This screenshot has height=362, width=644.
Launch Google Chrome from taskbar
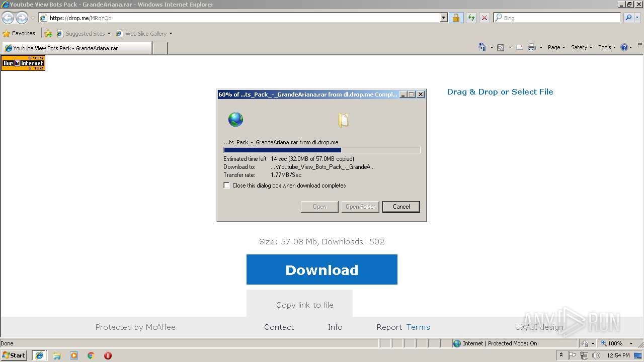pyautogui.click(x=91, y=355)
